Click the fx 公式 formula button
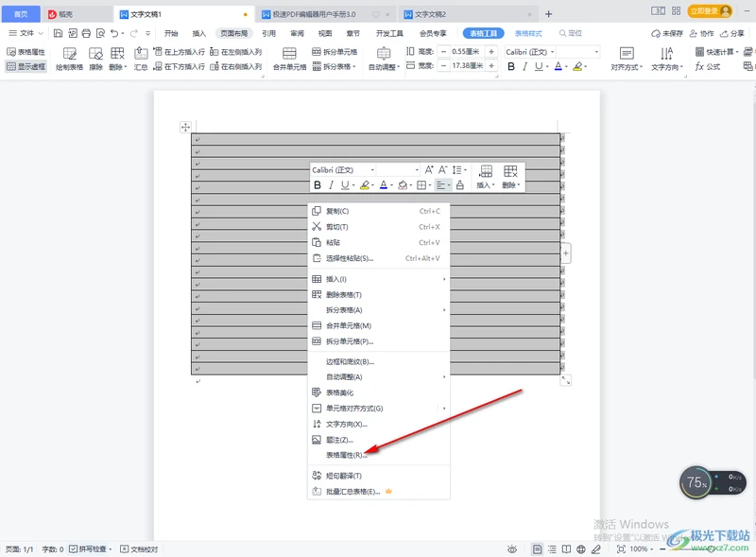The width and height of the screenshot is (756, 557). pyautogui.click(x=707, y=66)
